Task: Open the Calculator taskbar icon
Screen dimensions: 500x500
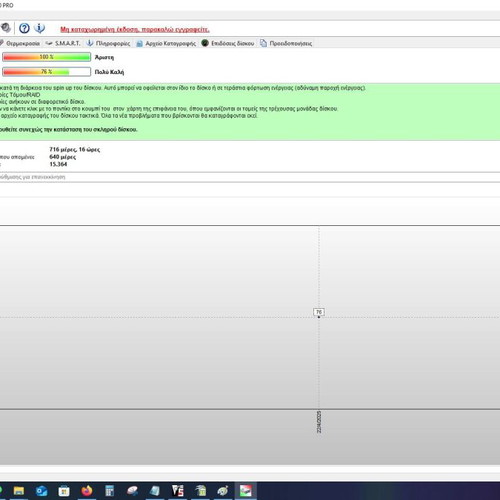Action: (x=109, y=491)
